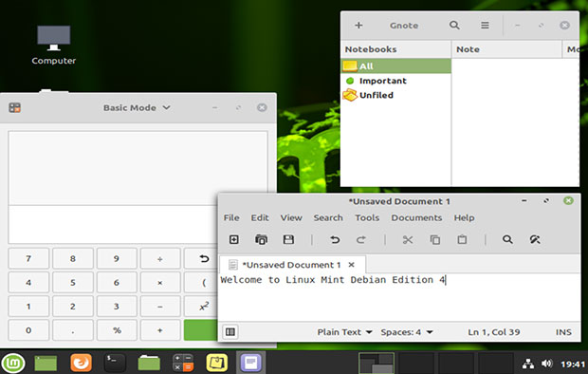Create a new note in Gnote
The height and width of the screenshot is (374, 588).
pyautogui.click(x=358, y=26)
